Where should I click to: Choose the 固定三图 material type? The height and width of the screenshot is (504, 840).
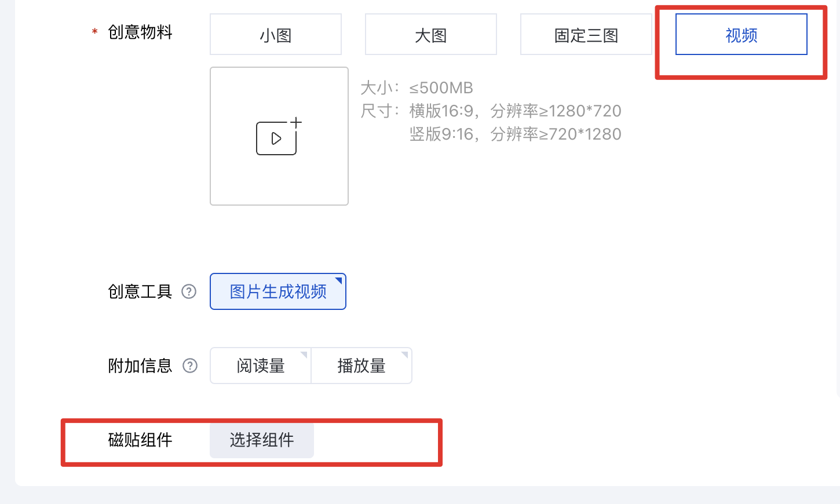point(586,35)
